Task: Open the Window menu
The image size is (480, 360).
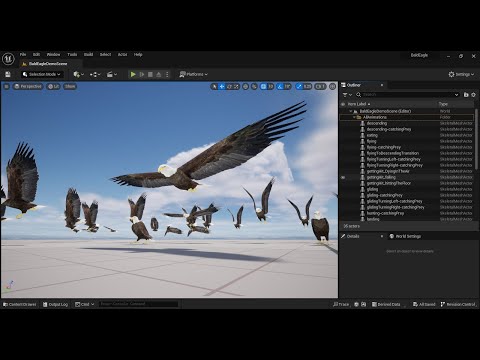Action: 53,54
